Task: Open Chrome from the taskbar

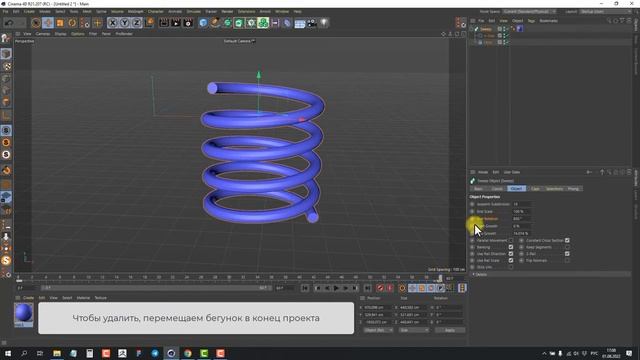Action: pyautogui.click(x=187, y=353)
